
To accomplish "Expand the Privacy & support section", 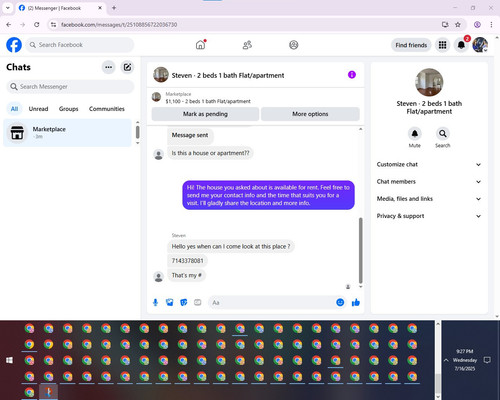I will click(x=429, y=216).
